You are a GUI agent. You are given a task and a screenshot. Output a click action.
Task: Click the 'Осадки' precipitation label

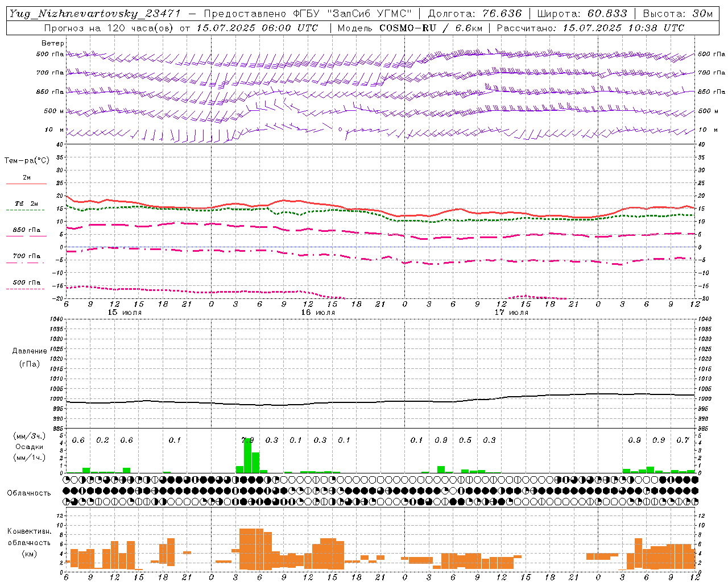(30, 447)
